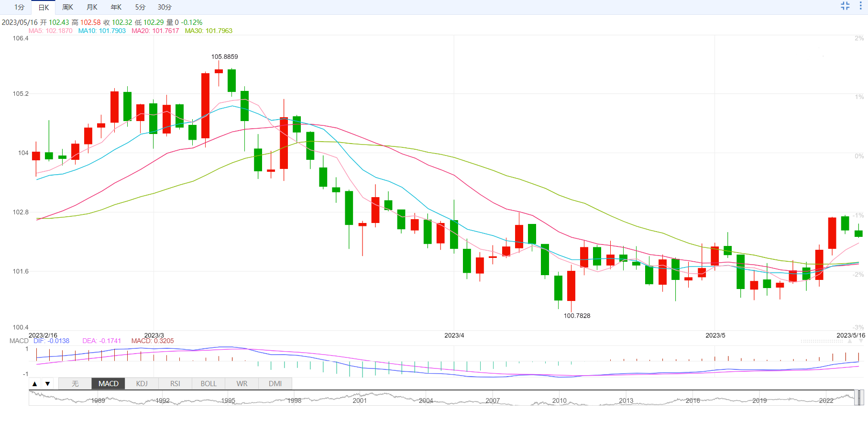
Task: Click the 106.4 price axis label
Action: coord(21,38)
